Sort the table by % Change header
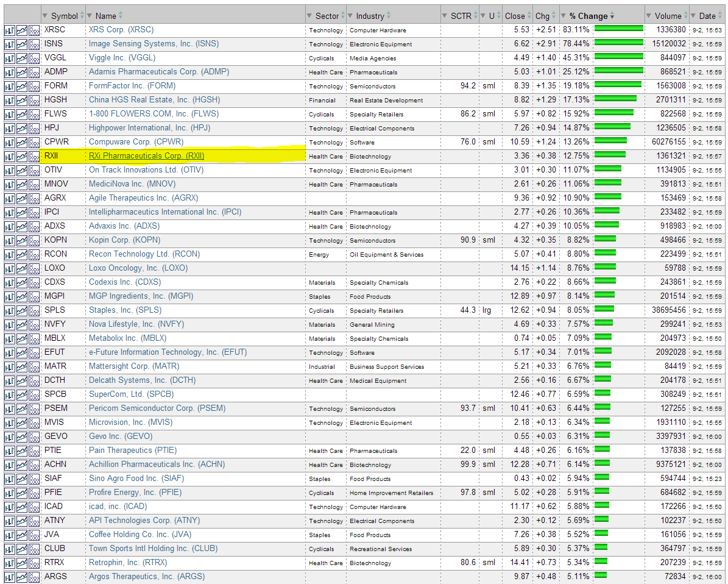 pos(588,16)
